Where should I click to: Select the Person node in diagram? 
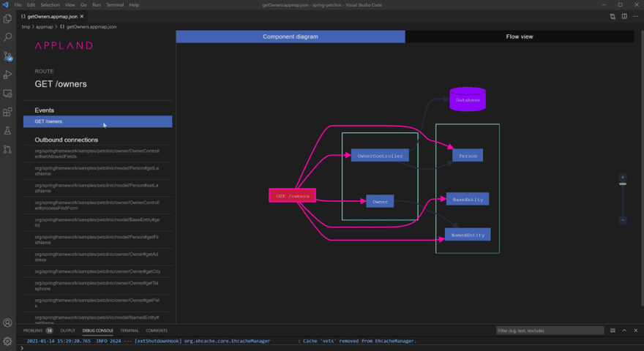468,156
